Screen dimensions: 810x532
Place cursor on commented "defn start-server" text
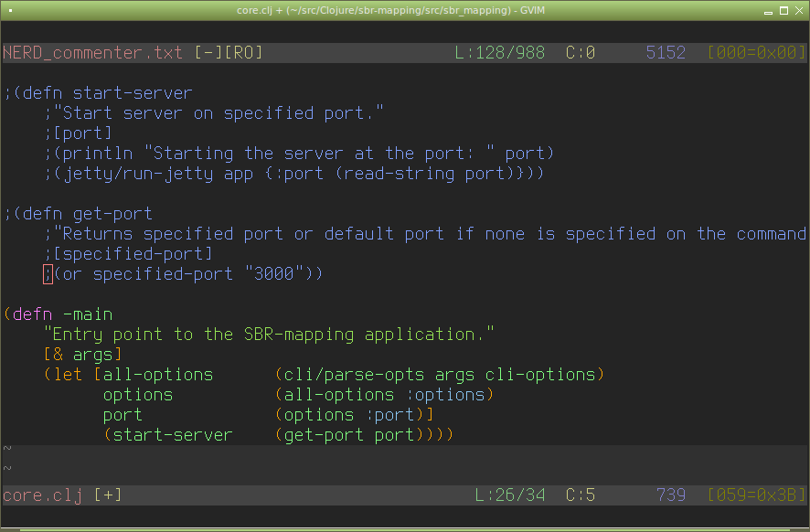click(102, 93)
